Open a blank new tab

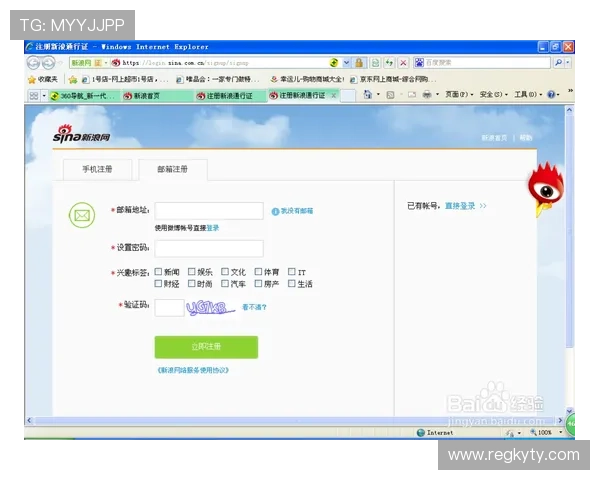(348, 96)
